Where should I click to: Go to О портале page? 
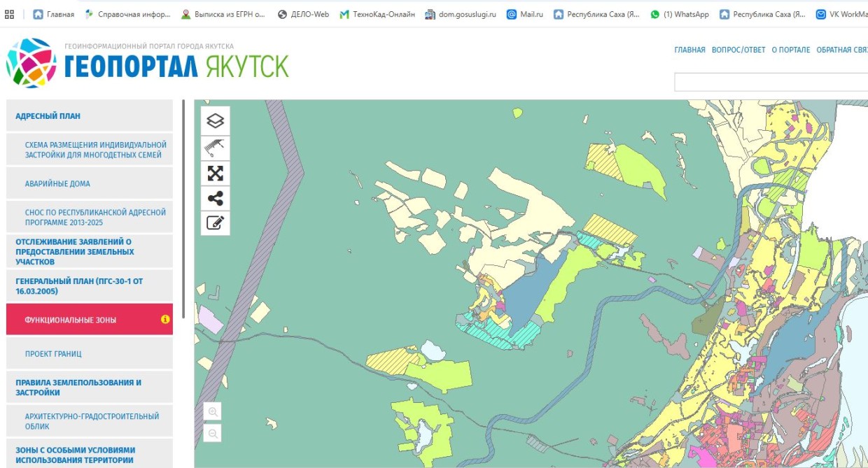click(x=791, y=50)
